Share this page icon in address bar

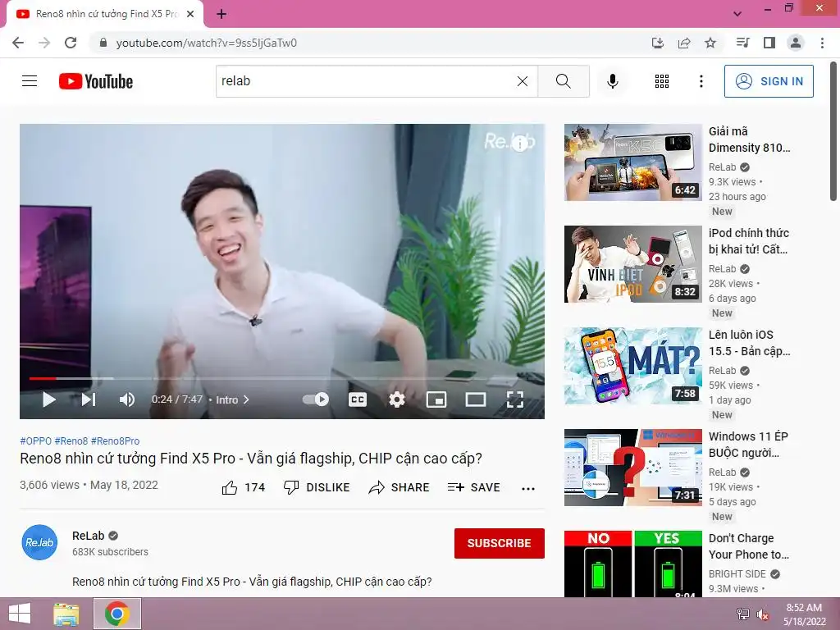(684, 43)
